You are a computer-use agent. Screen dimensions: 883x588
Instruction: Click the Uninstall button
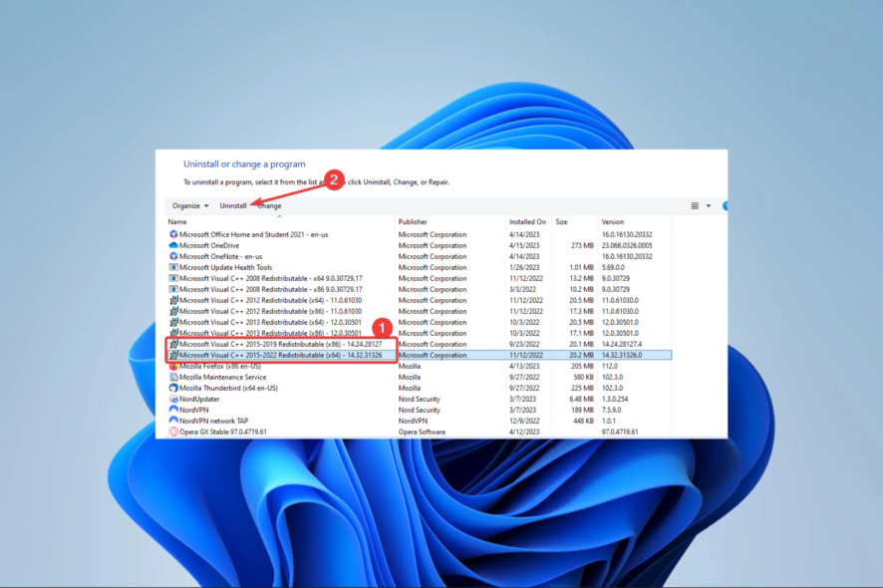point(234,205)
